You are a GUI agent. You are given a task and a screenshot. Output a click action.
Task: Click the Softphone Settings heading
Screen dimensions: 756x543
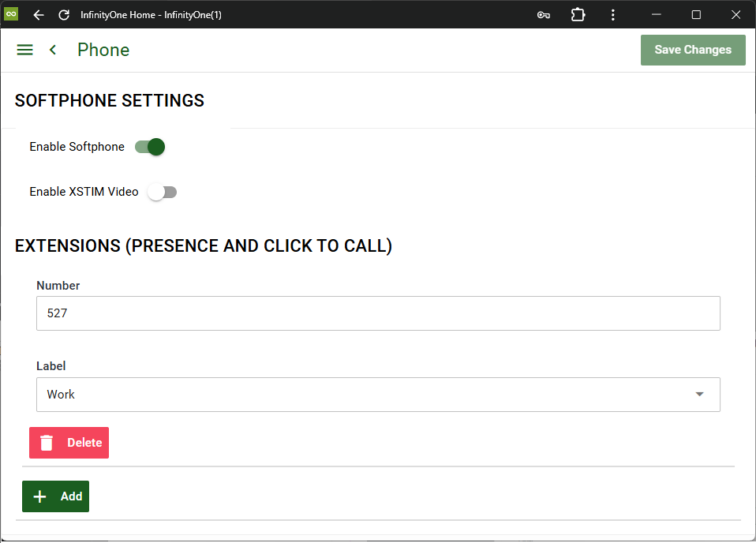tap(110, 101)
